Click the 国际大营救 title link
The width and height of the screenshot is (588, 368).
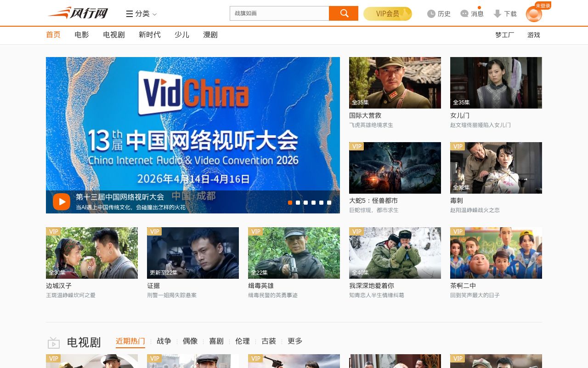point(365,115)
